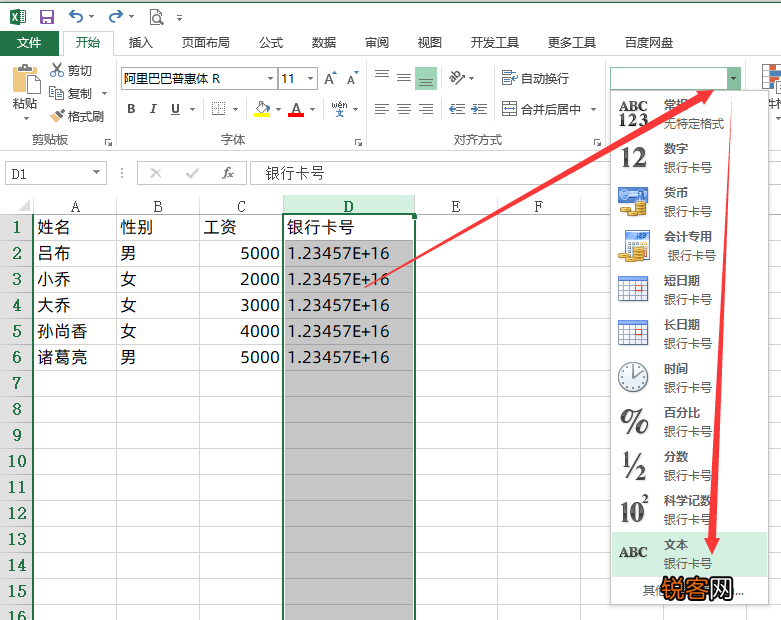Choose the Number (数字) format option
This screenshot has height=620, width=781.
pyautogui.click(x=689, y=158)
